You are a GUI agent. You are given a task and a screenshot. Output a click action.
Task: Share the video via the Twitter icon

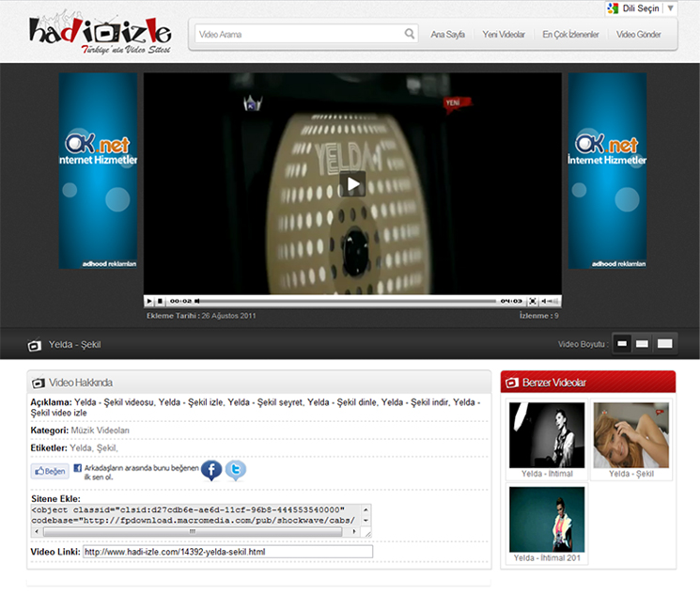(236, 470)
